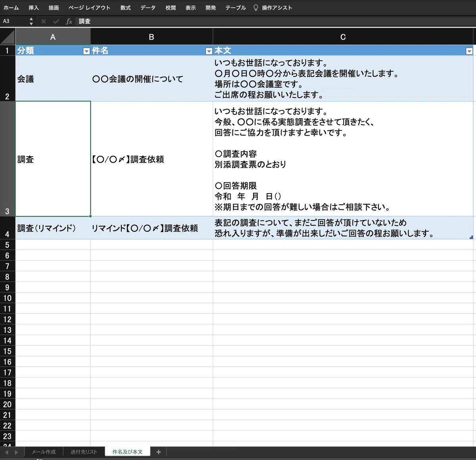Open the 表示 ribbon tab
The height and width of the screenshot is (460, 476).
(x=191, y=8)
